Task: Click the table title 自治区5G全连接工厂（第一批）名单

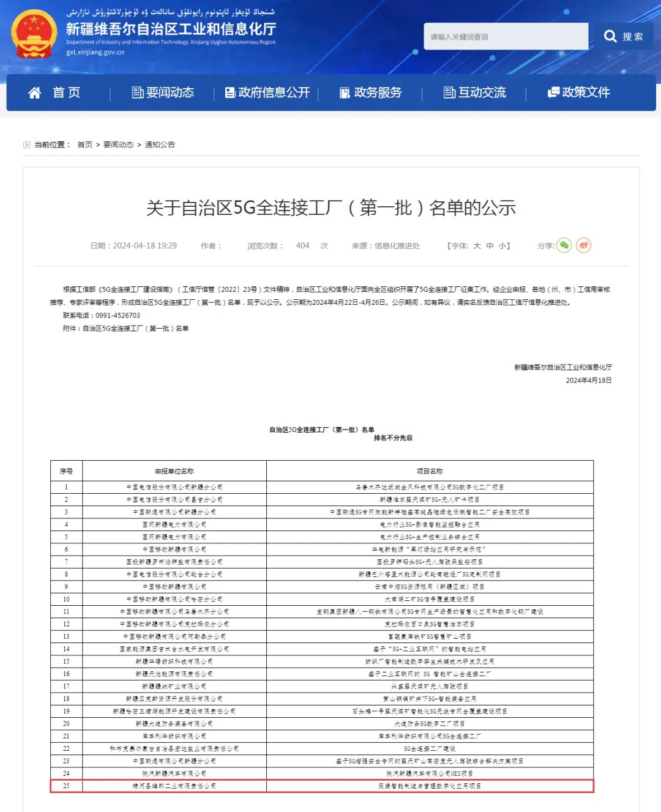Action: tap(322, 430)
